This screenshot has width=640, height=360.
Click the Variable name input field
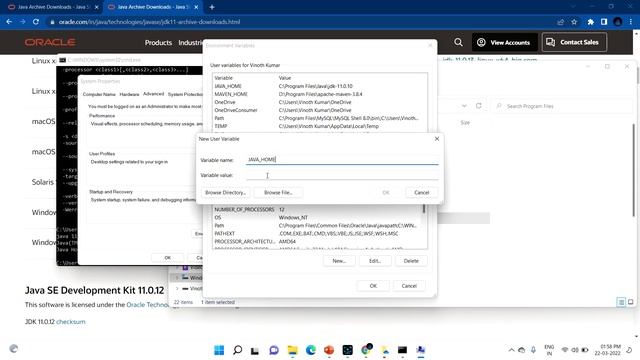pos(342,160)
